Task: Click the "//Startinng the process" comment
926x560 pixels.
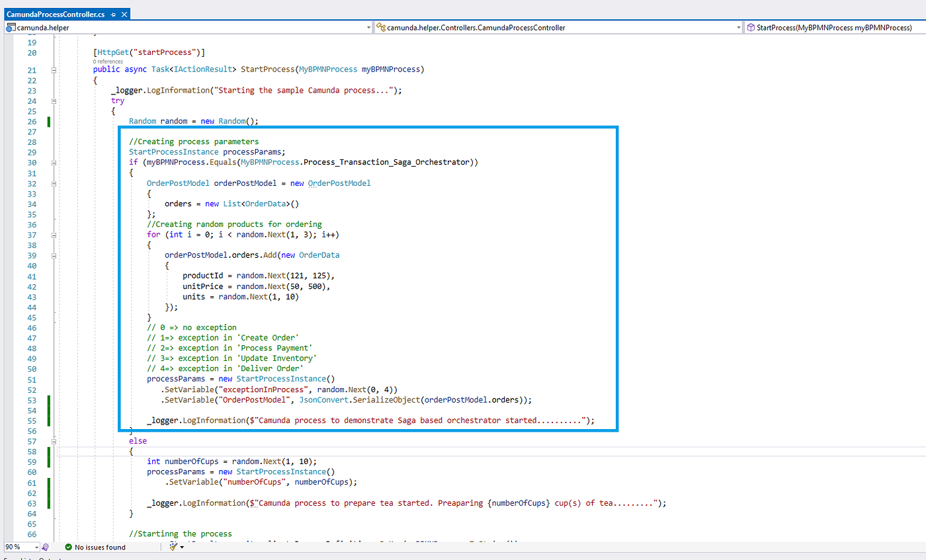Action: (x=181, y=534)
